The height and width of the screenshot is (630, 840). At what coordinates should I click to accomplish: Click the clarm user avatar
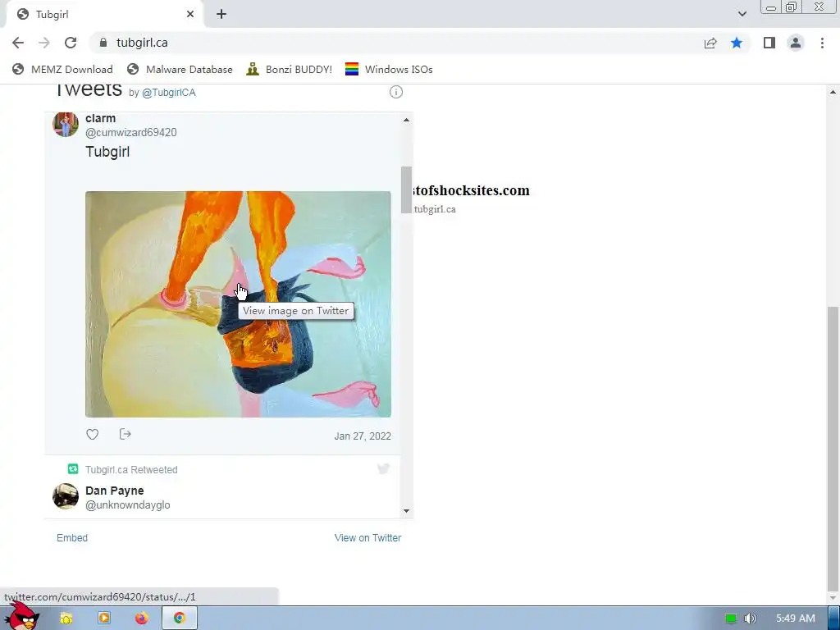pos(66,125)
